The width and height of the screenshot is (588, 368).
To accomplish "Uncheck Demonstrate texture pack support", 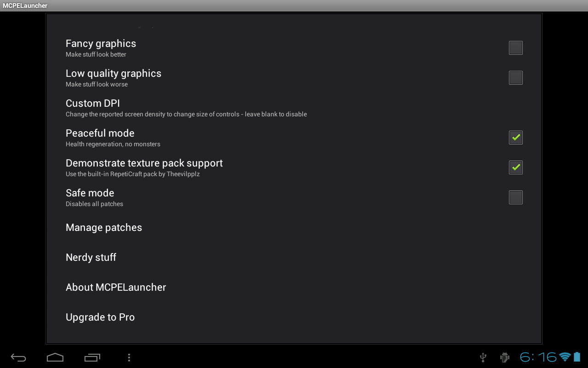I will coord(515,167).
